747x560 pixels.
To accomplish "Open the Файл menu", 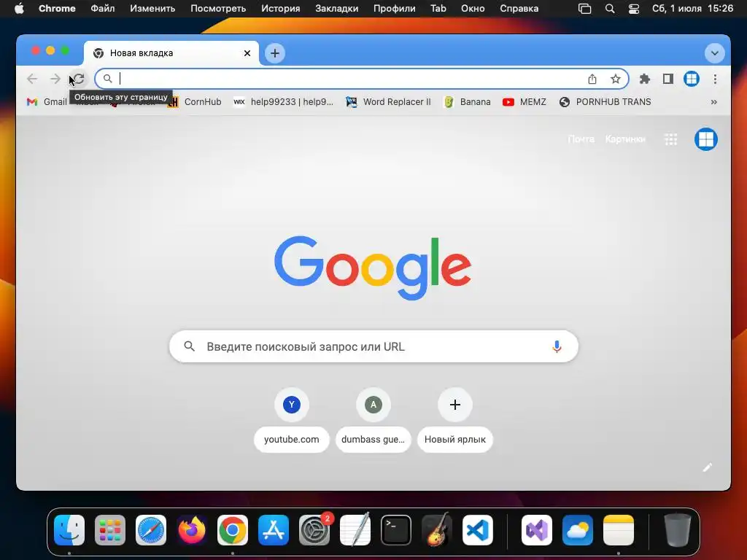I will point(102,9).
